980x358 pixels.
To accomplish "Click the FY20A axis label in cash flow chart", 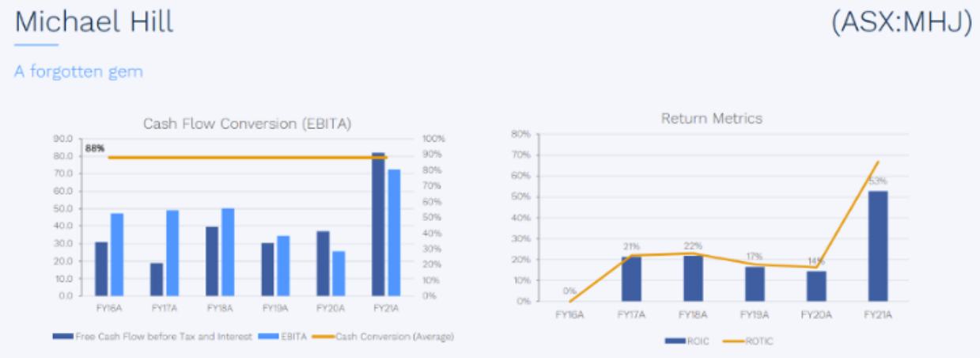I will point(331,307).
